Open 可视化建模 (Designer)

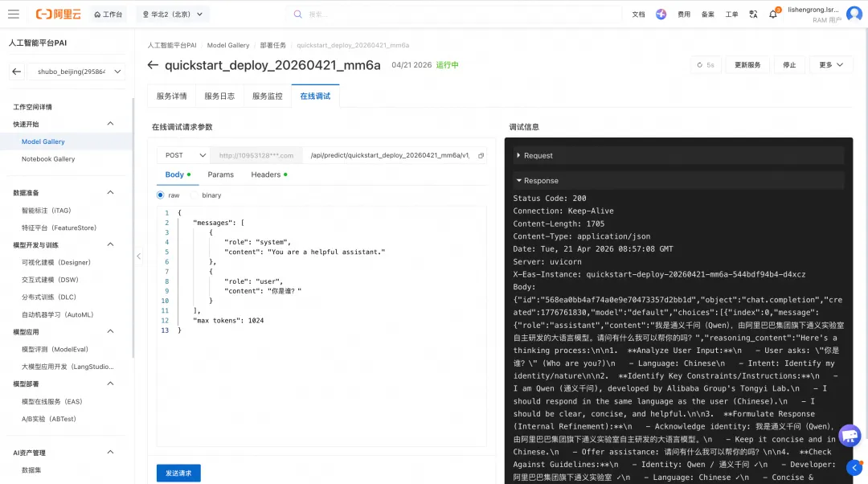click(56, 262)
